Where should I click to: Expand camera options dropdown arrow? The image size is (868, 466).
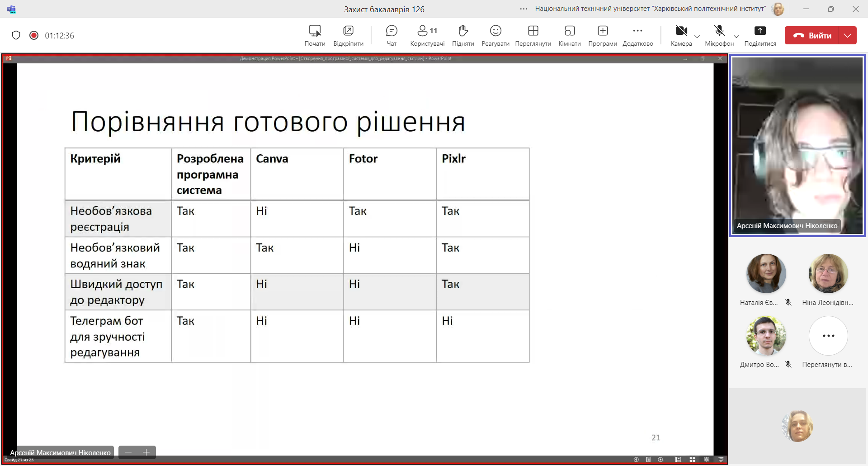(x=697, y=36)
